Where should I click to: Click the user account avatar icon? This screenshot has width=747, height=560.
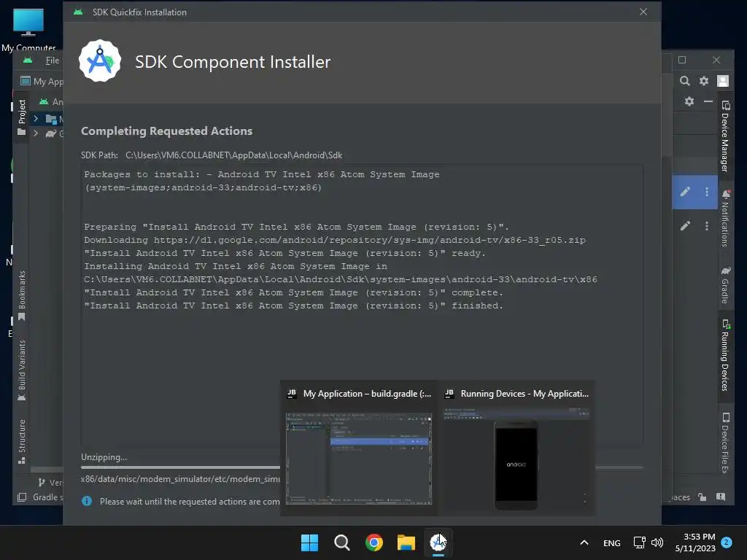723,81
